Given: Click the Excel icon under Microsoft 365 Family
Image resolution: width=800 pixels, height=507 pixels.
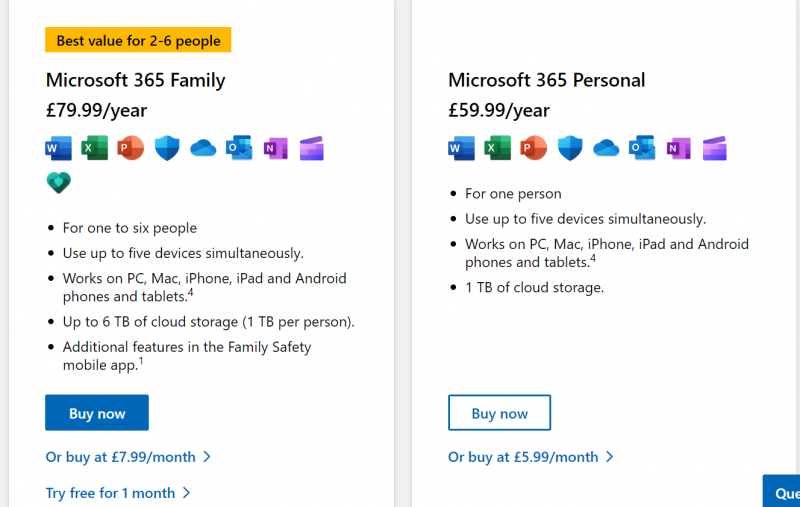Looking at the screenshot, I should point(94,148).
